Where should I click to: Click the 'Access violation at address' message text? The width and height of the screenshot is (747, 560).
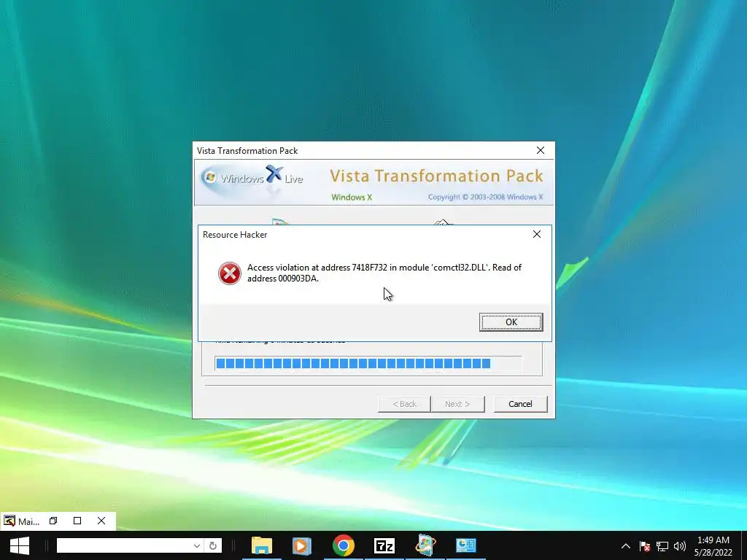(384, 273)
